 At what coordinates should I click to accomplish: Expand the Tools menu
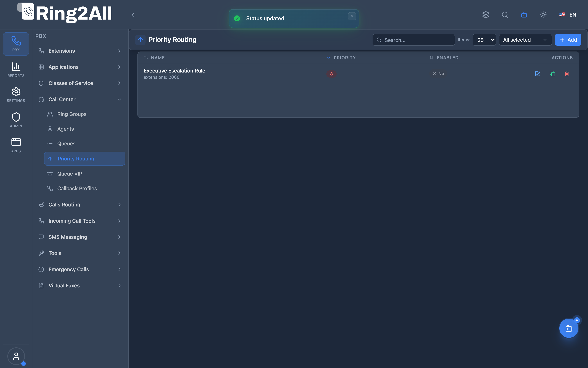click(80, 253)
